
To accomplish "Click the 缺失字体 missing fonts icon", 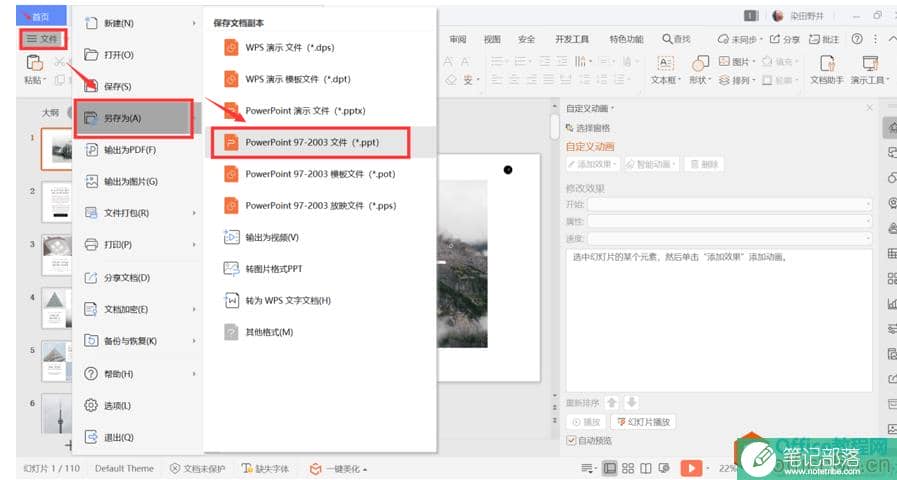I will coord(247,469).
